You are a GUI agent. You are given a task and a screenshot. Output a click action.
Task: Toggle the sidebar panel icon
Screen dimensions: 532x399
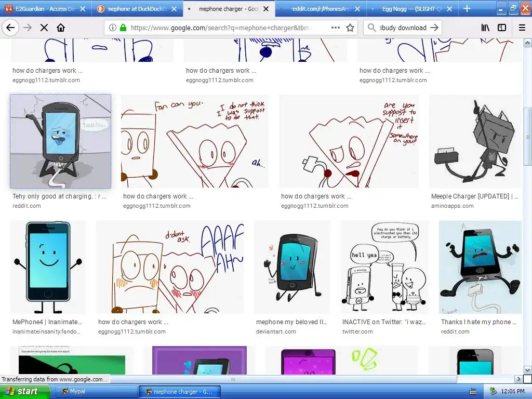(502, 28)
